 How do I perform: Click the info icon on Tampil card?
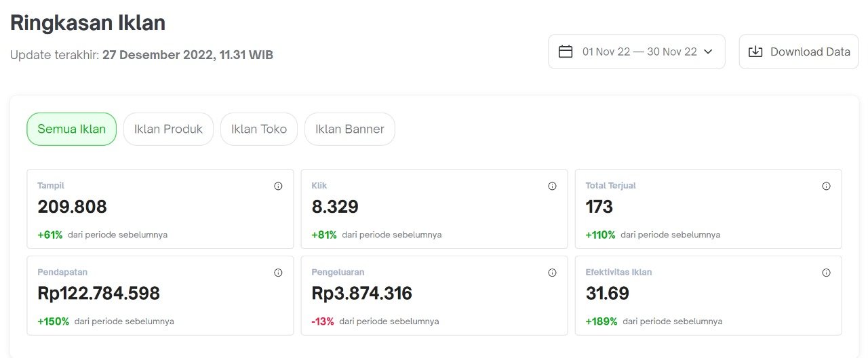point(278,186)
